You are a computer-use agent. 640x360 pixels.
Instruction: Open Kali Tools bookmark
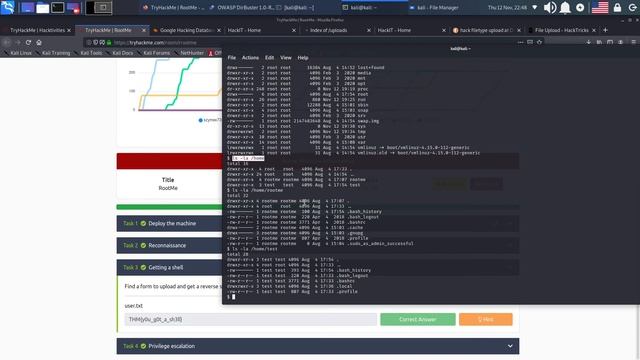[89, 53]
